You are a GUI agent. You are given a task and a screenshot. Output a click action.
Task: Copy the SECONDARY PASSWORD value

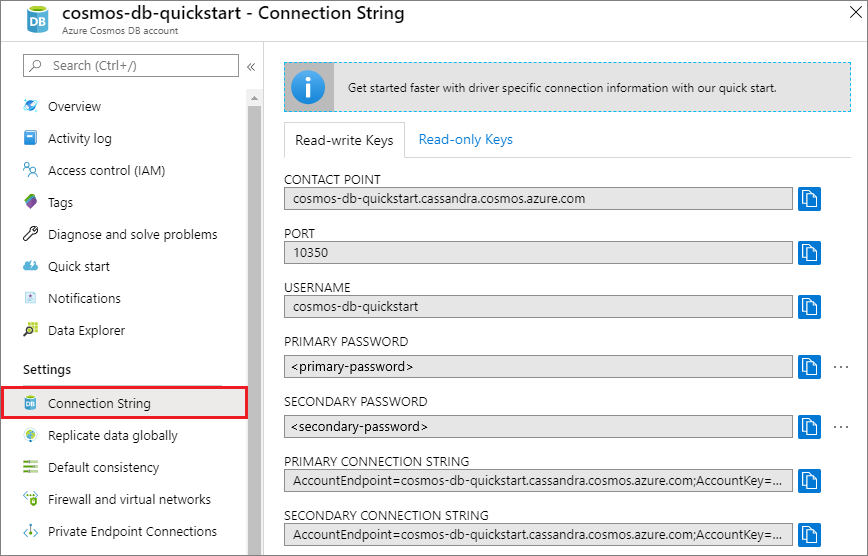[x=809, y=426]
